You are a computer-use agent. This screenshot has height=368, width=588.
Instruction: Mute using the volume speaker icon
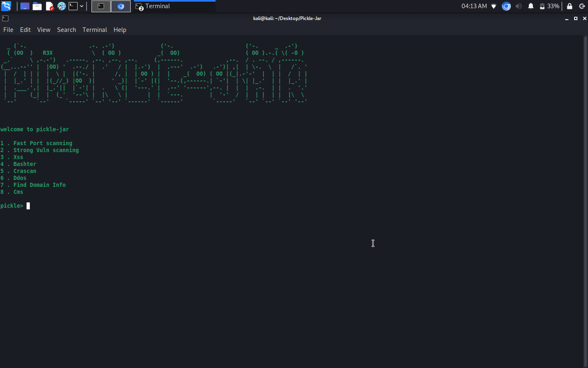[519, 6]
